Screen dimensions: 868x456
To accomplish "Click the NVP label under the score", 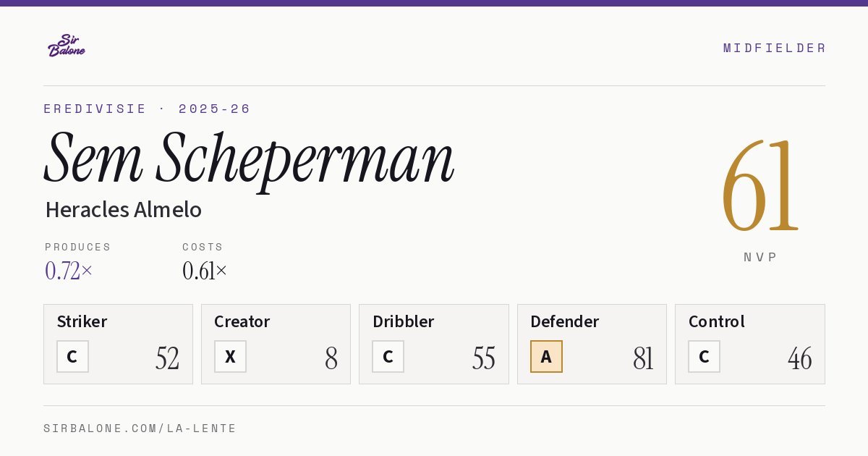I will click(x=760, y=257).
